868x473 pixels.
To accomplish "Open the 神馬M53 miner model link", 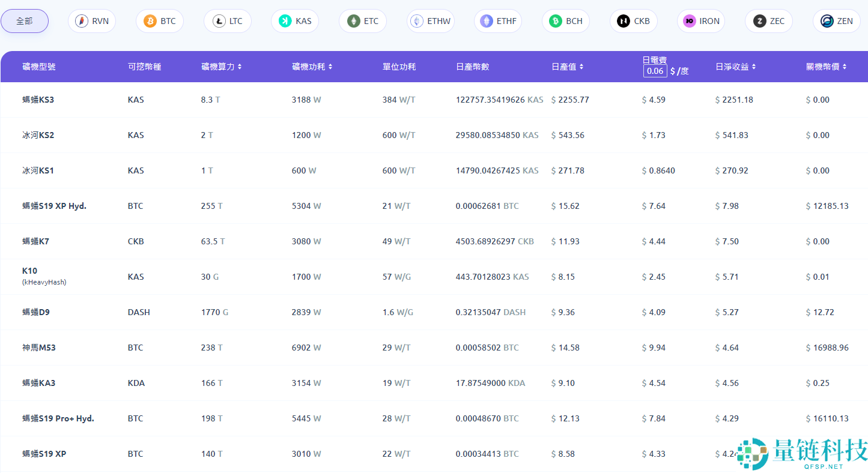I will point(39,348).
